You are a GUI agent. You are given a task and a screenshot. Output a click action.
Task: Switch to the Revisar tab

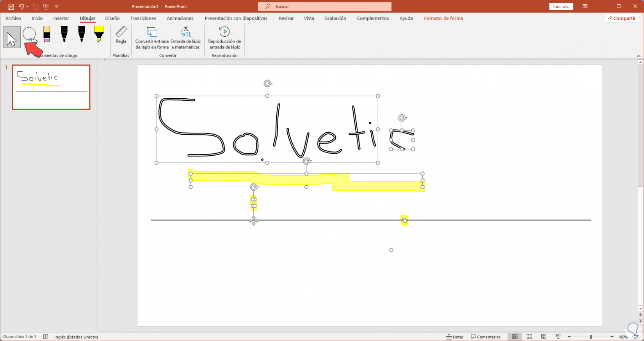click(x=286, y=18)
